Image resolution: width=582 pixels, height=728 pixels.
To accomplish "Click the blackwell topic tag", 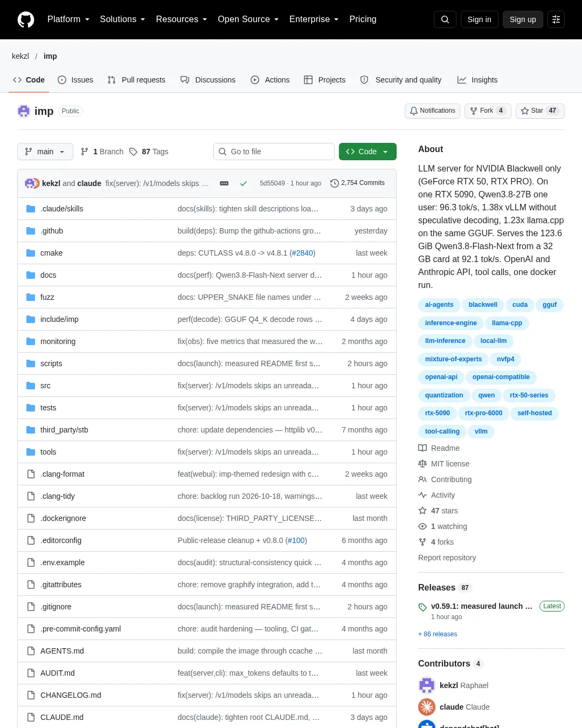I will pos(483,305).
